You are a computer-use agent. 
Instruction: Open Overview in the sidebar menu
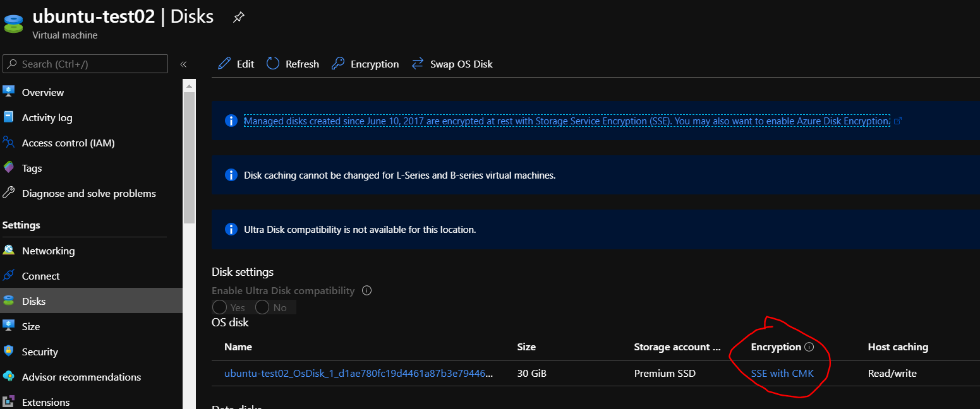pos(91,92)
